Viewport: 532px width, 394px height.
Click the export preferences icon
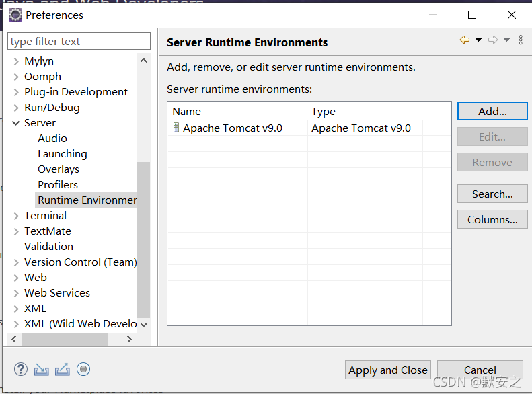click(x=63, y=370)
